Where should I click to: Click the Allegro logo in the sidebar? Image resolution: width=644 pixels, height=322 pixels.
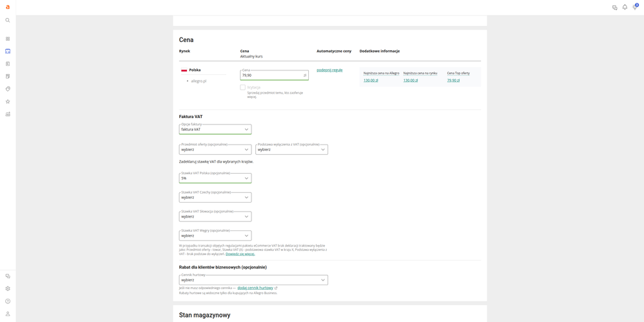click(8, 7)
